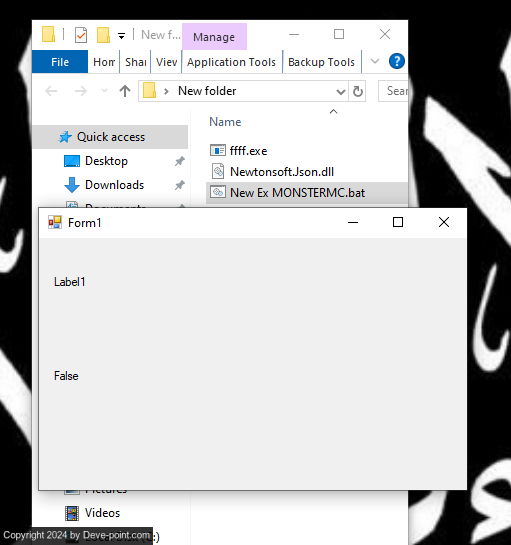This screenshot has width=511, height=545.
Task: Switch to Application Tools tab
Action: (232, 62)
